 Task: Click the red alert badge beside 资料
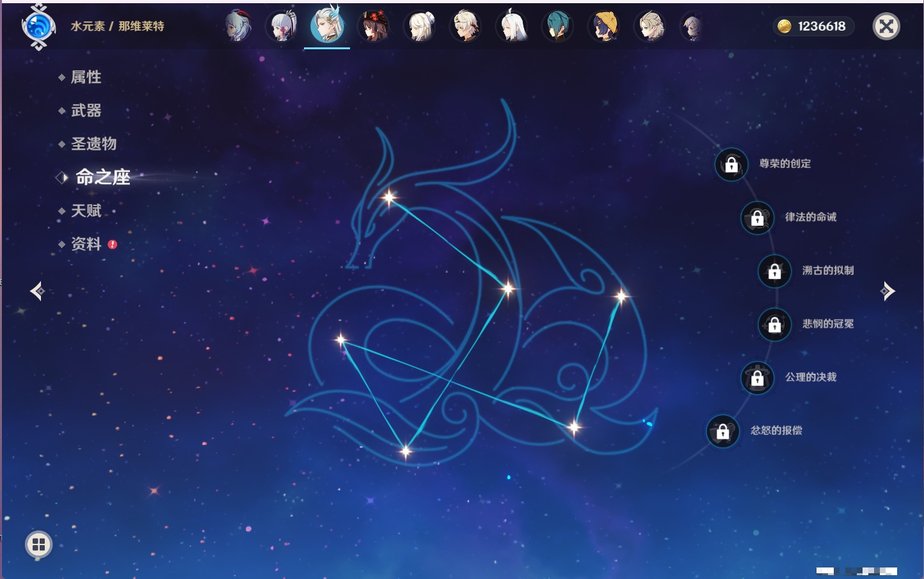(113, 244)
